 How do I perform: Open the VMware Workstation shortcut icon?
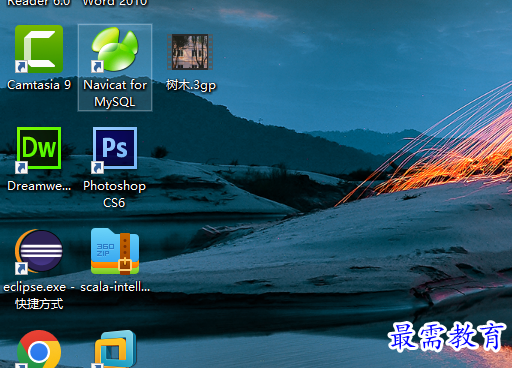click(115, 349)
